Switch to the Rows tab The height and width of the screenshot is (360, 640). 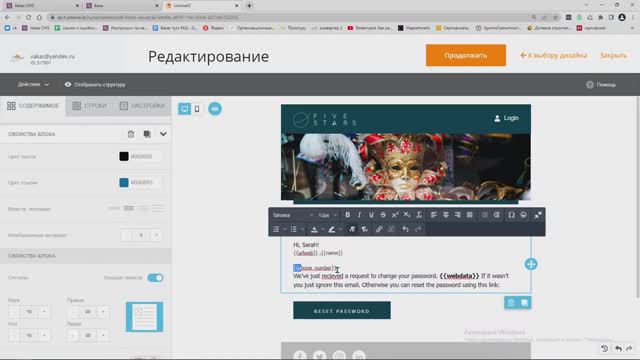[x=89, y=106]
